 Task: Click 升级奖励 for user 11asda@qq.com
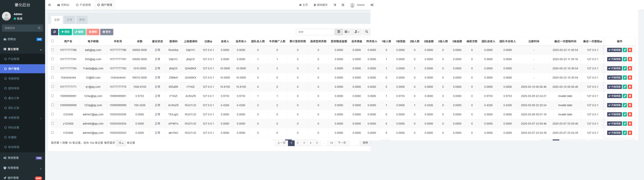click(614, 68)
